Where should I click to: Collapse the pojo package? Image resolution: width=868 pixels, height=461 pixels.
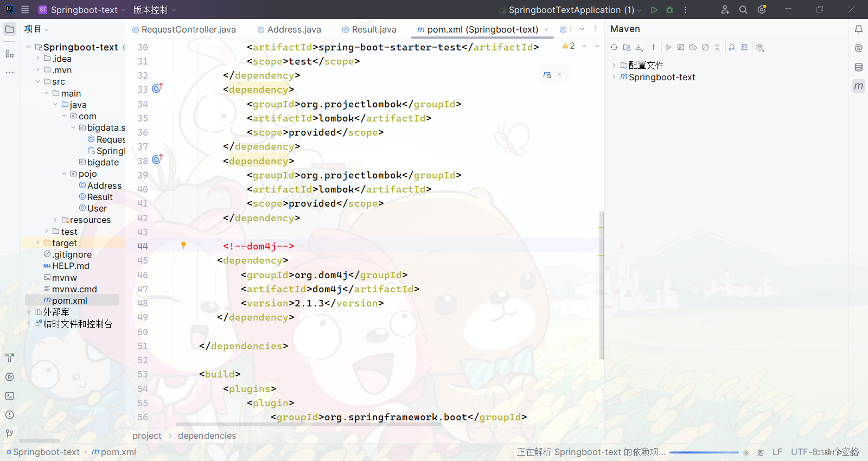click(64, 174)
